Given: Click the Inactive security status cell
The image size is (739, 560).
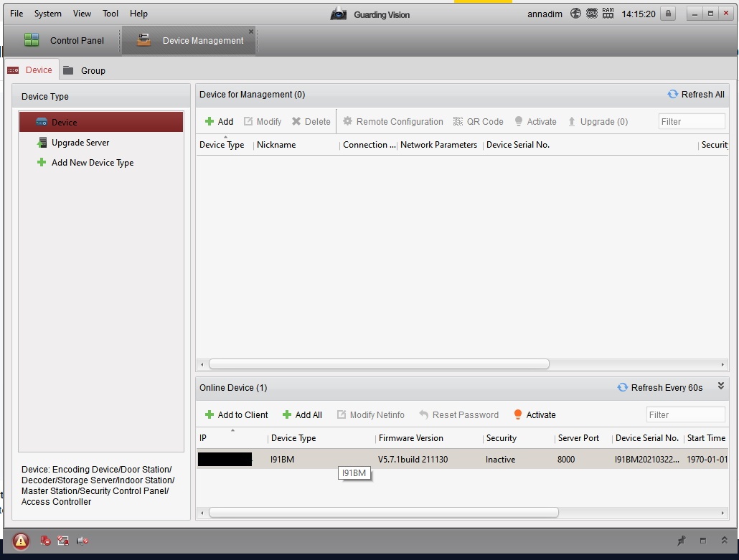Looking at the screenshot, I should [x=500, y=459].
